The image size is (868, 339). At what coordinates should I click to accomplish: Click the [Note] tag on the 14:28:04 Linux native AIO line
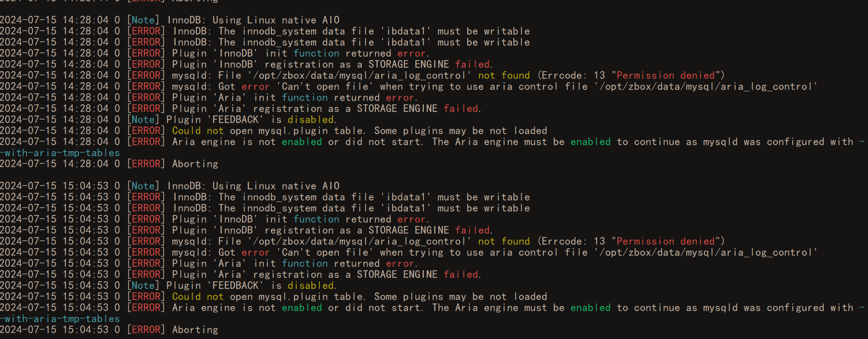pos(143,20)
